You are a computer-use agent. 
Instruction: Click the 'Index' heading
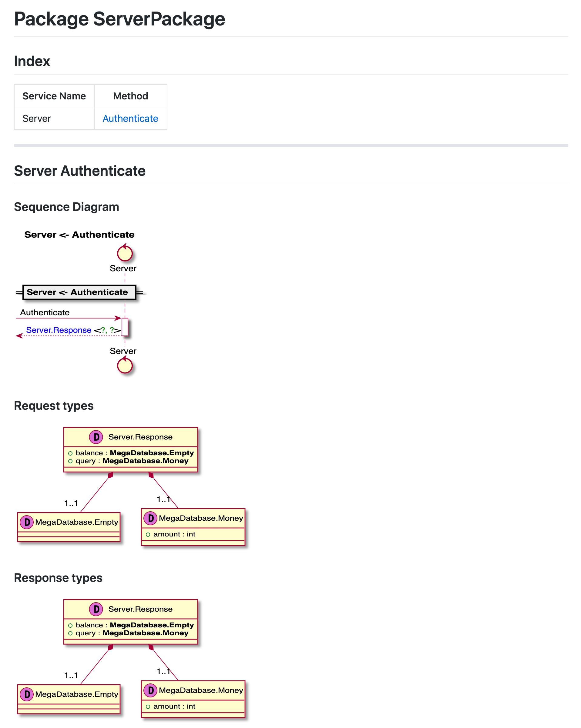tap(32, 61)
